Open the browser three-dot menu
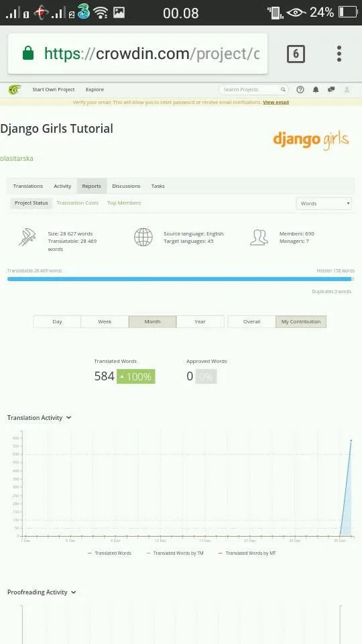Viewport: 362px width, 644px height. click(x=339, y=54)
